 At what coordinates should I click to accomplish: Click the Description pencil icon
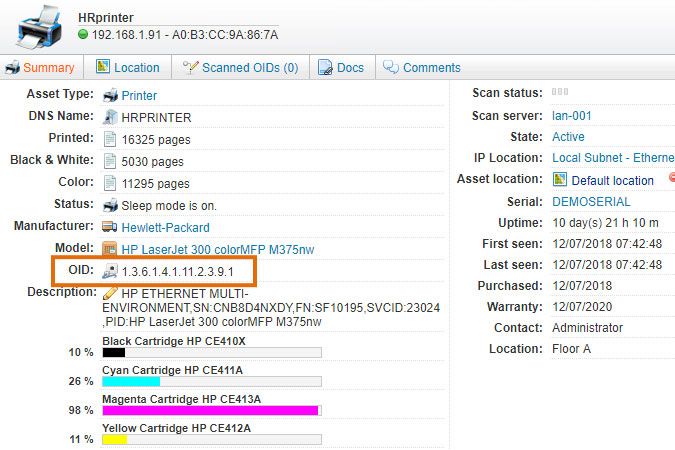111,293
